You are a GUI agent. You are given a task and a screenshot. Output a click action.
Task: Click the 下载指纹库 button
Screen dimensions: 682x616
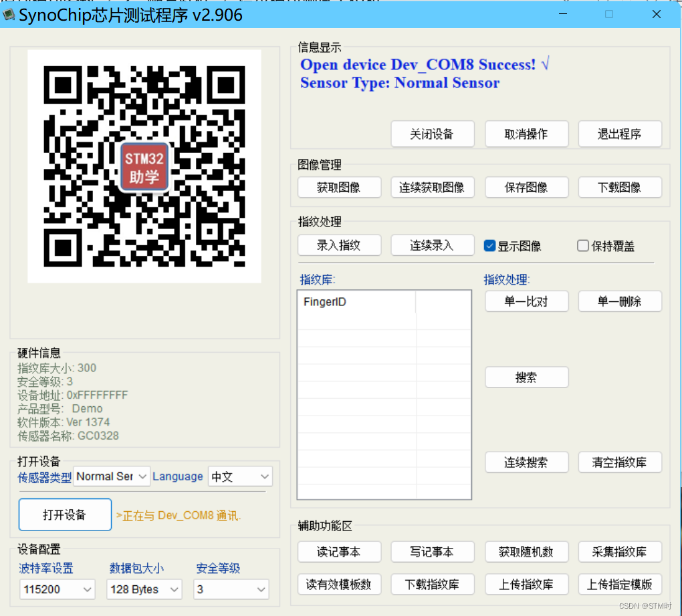433,585
